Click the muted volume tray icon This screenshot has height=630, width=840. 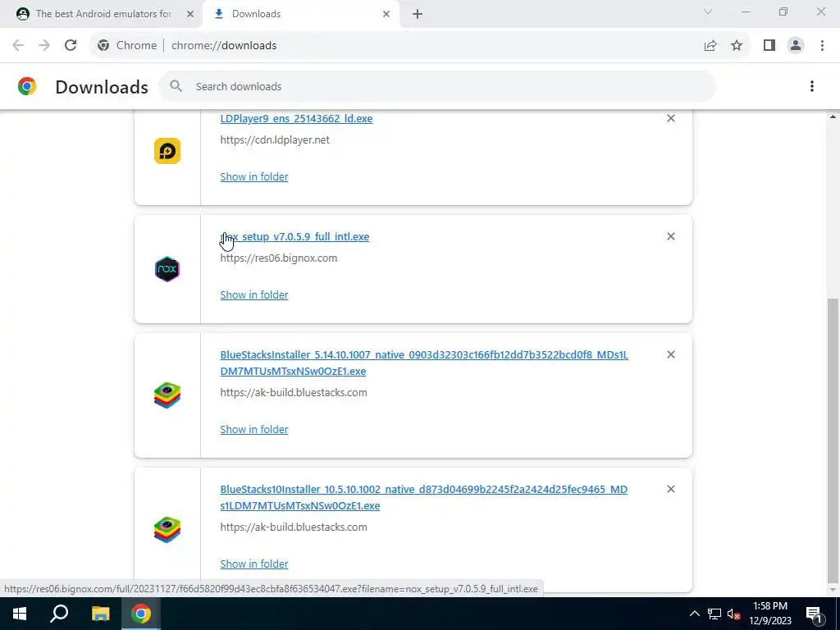[x=733, y=614]
